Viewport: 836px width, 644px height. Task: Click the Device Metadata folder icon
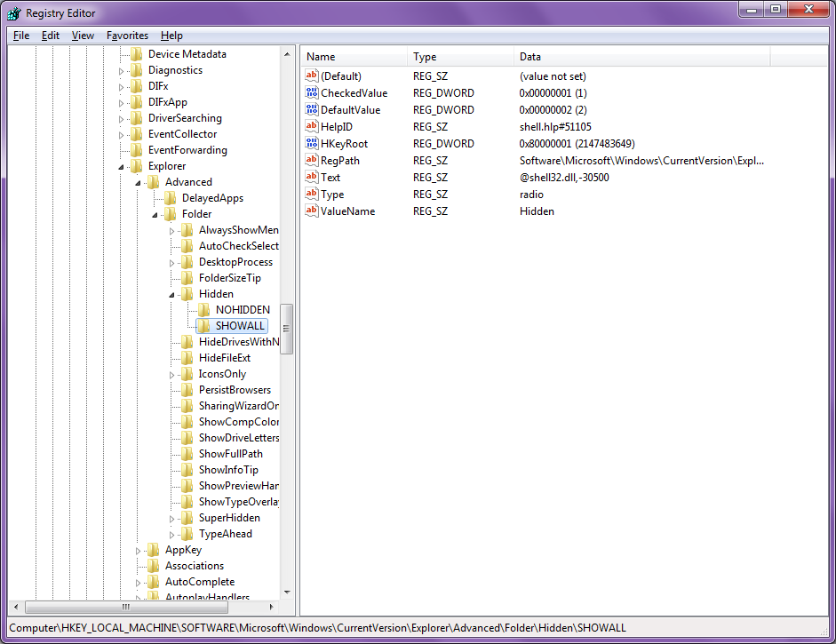(x=137, y=54)
